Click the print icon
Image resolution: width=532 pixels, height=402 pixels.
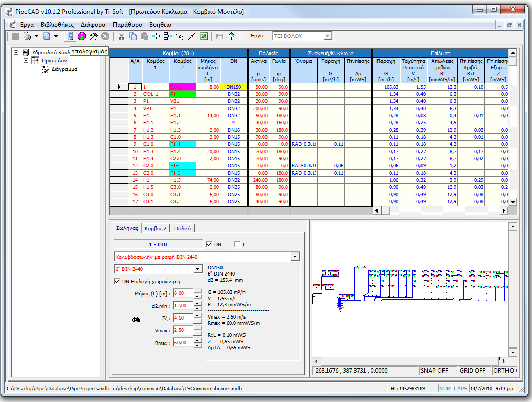point(26,36)
